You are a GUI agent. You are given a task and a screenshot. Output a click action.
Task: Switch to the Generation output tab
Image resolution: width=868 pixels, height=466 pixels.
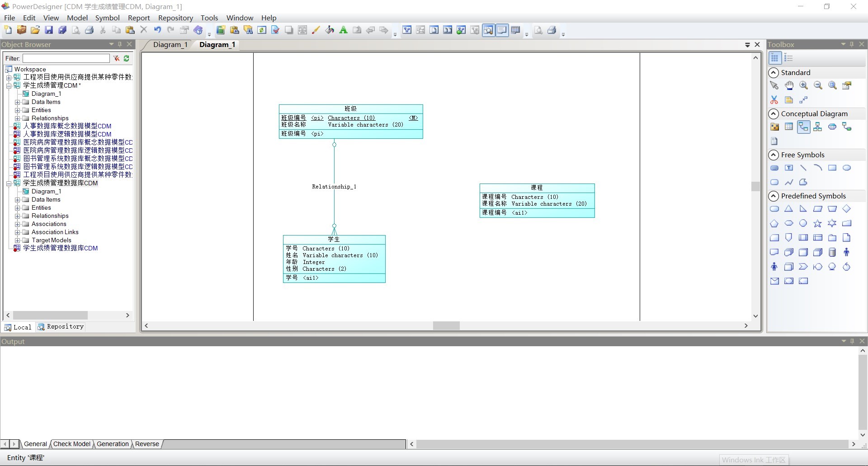pyautogui.click(x=113, y=444)
